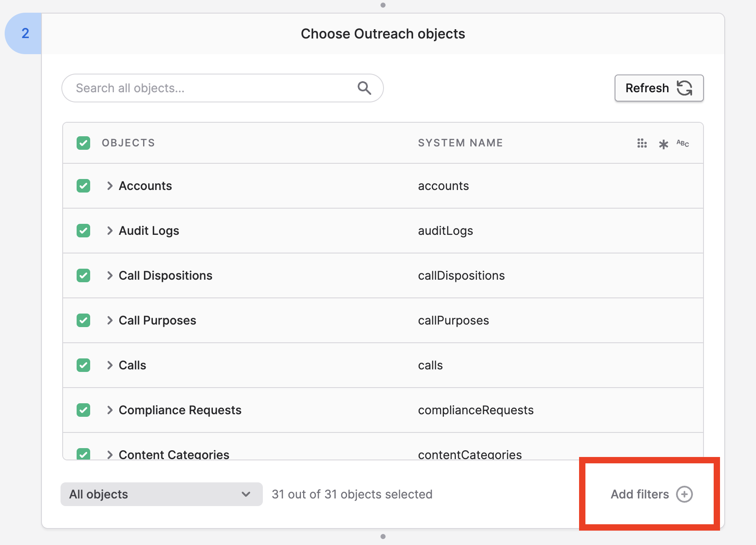Click the calls system name

[x=430, y=365]
